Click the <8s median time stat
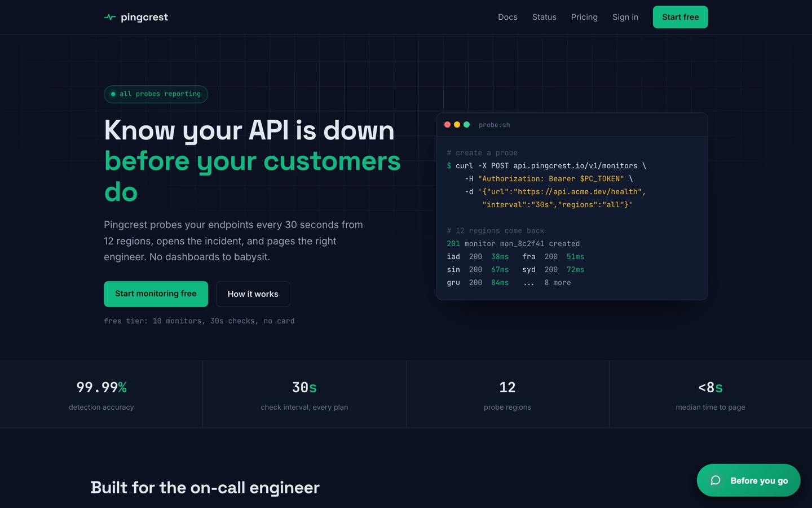 tap(710, 395)
